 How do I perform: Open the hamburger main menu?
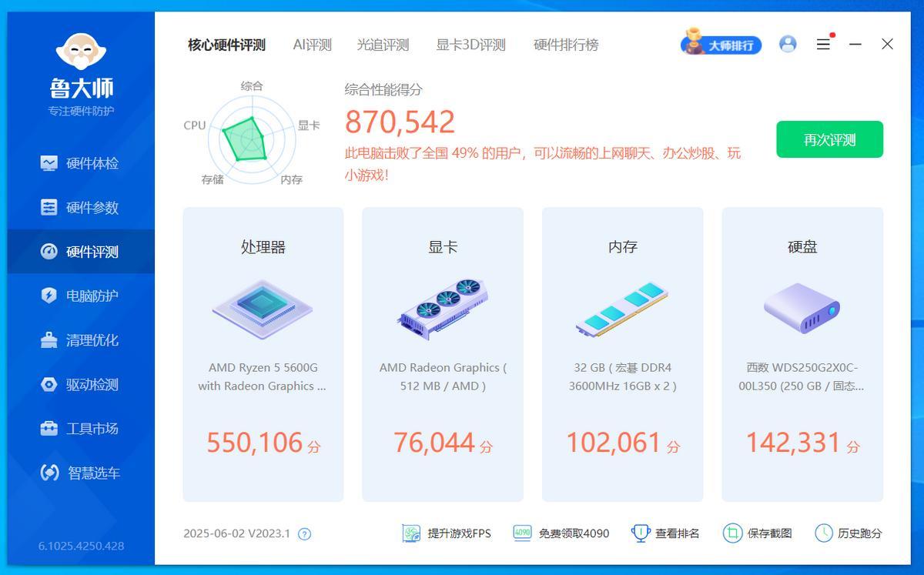coord(823,44)
